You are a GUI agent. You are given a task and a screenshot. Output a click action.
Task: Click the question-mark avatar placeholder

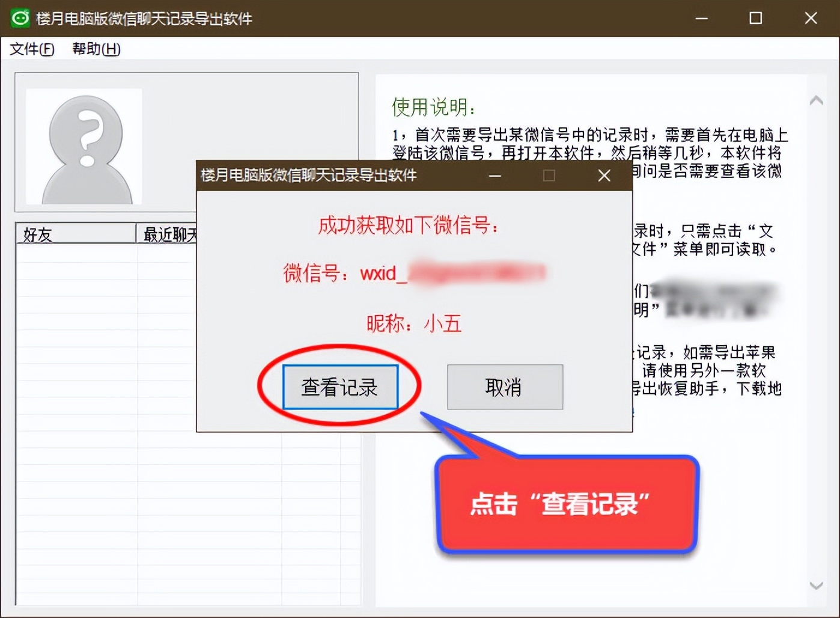point(84,146)
